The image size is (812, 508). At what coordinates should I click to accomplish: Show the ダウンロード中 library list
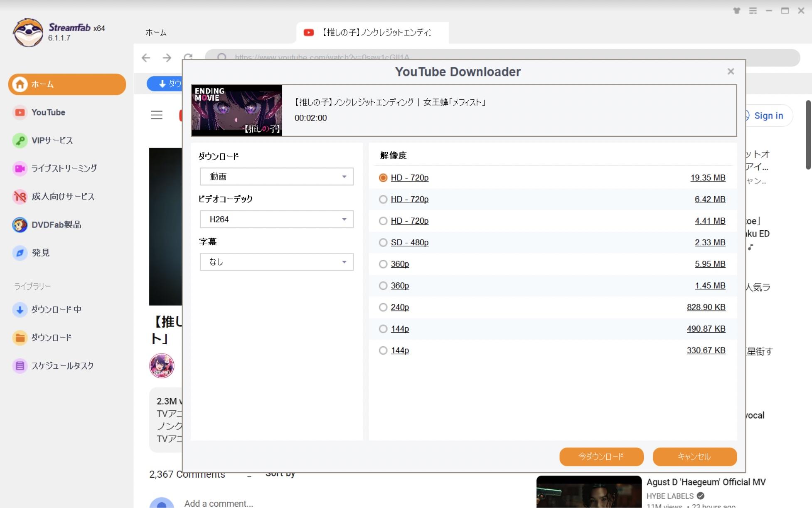click(x=47, y=310)
